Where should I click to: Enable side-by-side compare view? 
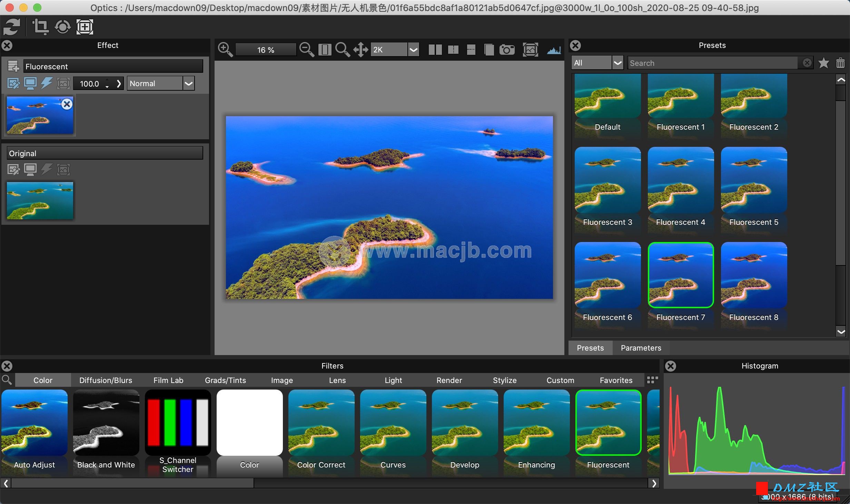coord(435,50)
